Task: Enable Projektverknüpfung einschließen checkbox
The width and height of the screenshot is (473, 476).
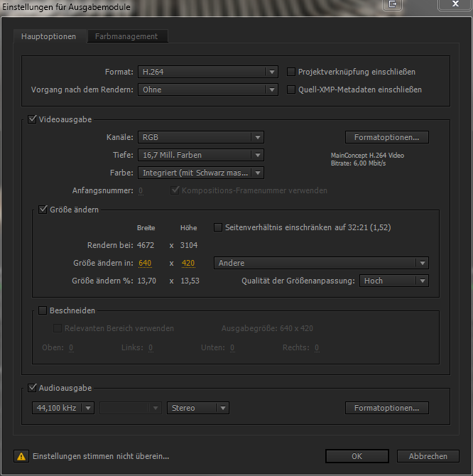Action: (x=291, y=72)
